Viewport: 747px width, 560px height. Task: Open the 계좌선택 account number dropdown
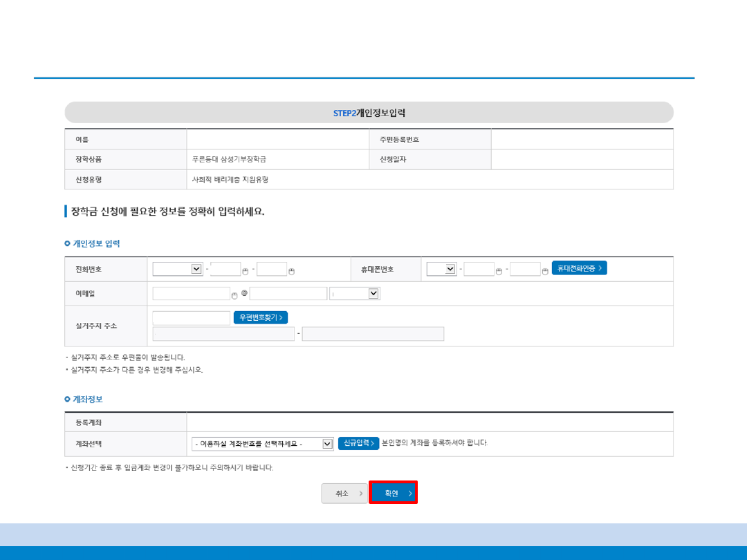click(263, 444)
